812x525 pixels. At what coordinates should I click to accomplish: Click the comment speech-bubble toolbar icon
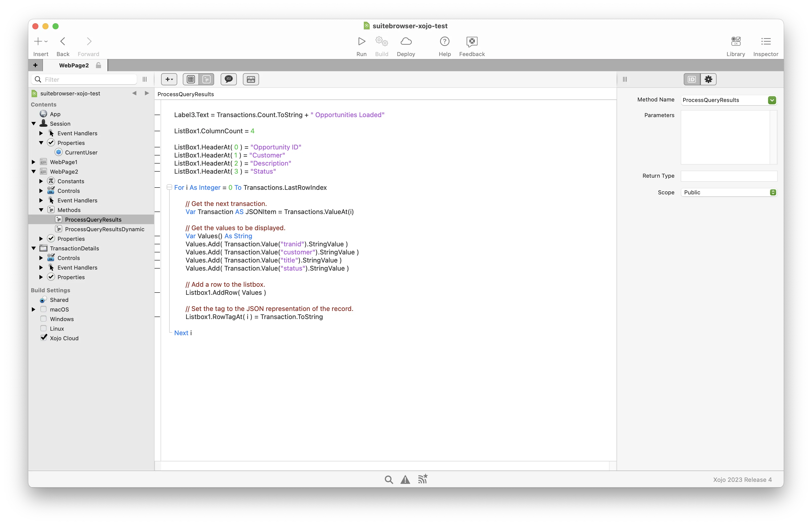click(229, 80)
